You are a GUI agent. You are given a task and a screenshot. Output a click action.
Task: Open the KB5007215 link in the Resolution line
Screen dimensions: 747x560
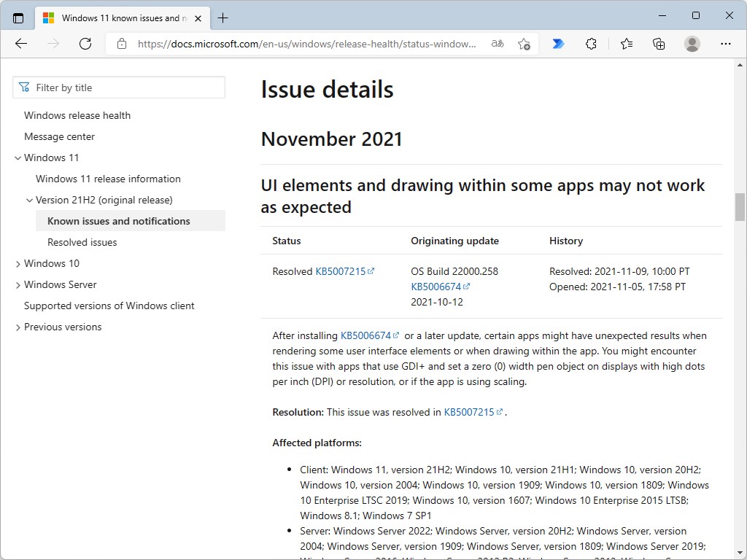(473, 413)
